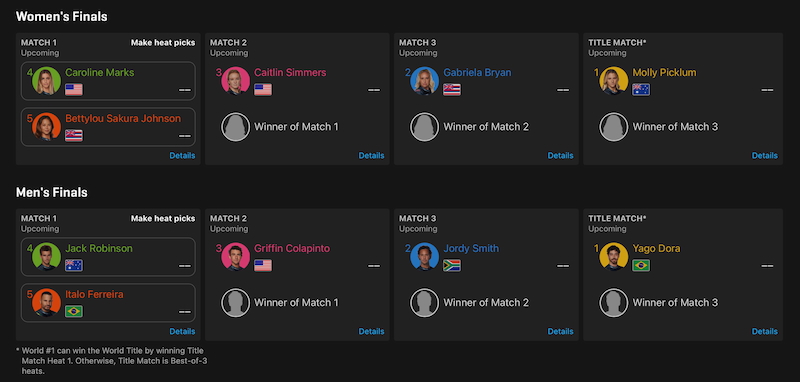Screen dimensions: 800x382
Task: Pick Italo Ferreira surfer card
Action: pyautogui.click(x=108, y=303)
